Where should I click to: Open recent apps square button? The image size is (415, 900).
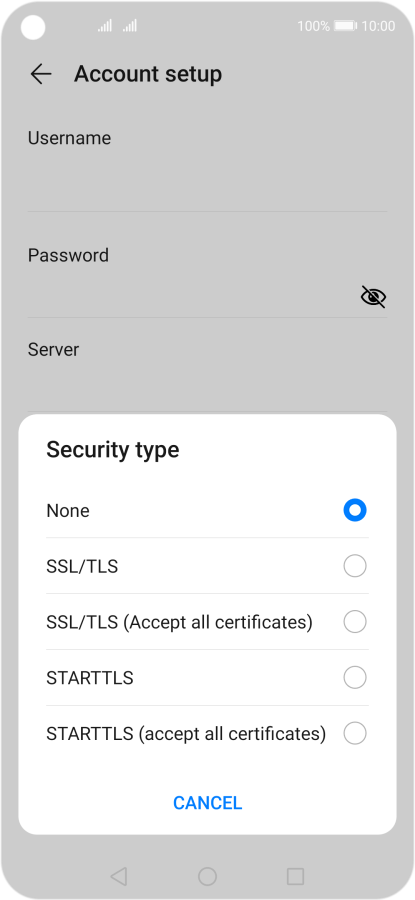[x=295, y=876]
